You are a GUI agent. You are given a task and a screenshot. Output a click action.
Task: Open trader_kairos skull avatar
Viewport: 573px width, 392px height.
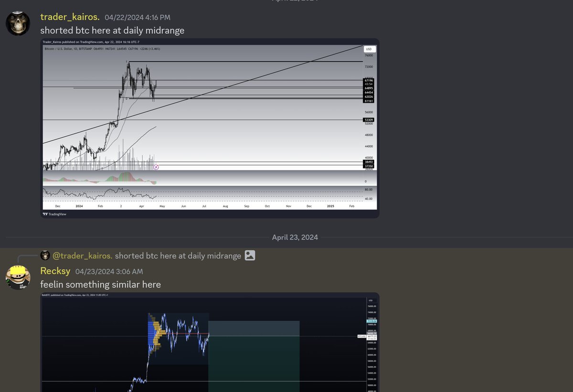[18, 23]
